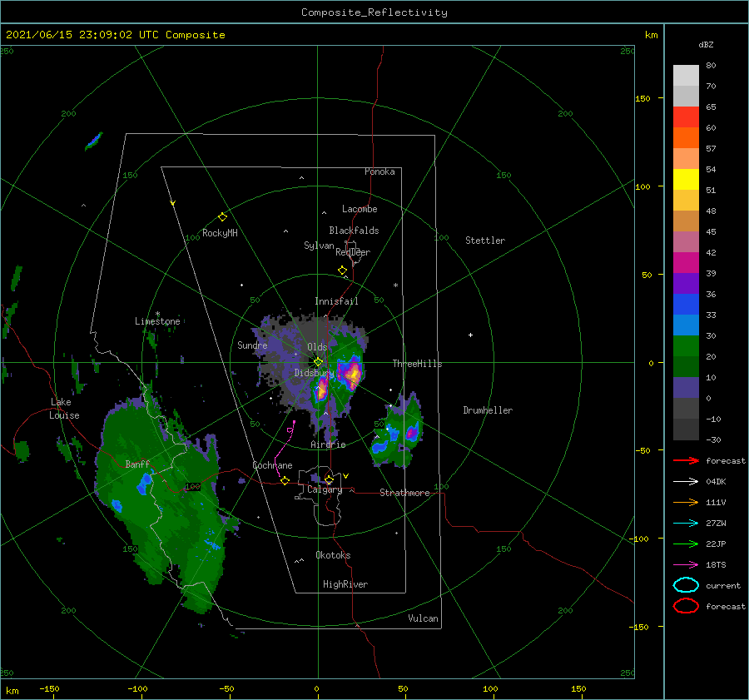This screenshot has height=700, width=749.
Task: Pick the red 60-65 dBZ swatch
Action: (x=686, y=117)
